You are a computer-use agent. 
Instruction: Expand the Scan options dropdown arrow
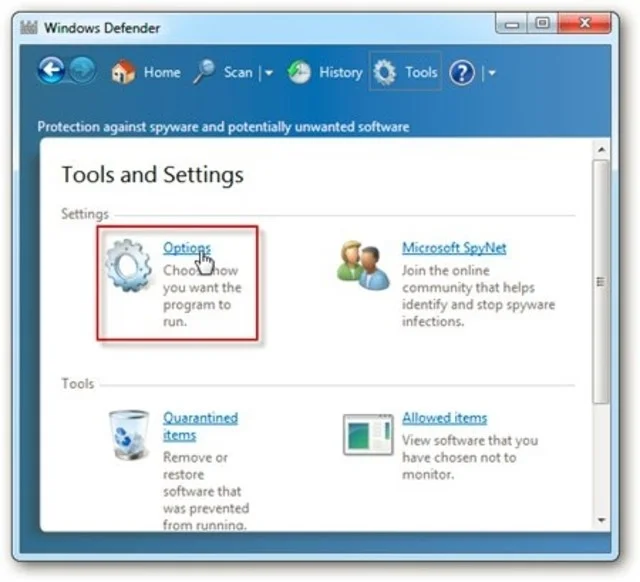tap(269, 73)
